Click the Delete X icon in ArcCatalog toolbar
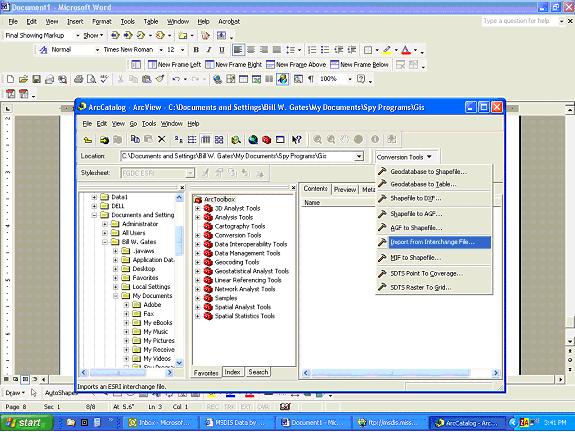 (161, 139)
